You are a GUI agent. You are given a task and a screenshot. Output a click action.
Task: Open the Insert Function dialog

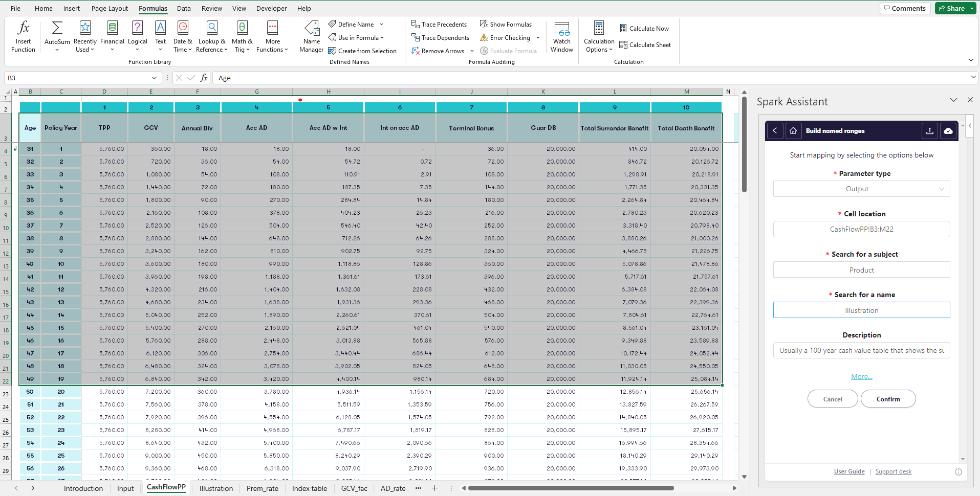[23, 36]
